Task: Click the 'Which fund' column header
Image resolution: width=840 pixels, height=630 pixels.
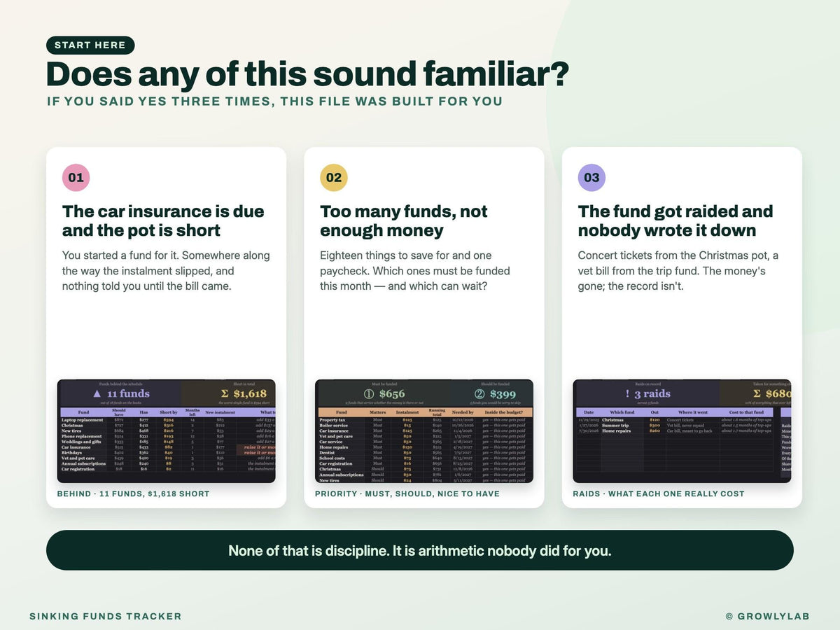Action: [x=622, y=412]
